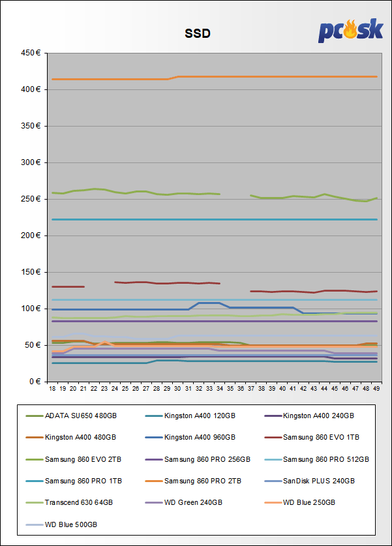Click the pc.sk logo
This screenshot has height=546, width=392.
[x=350, y=30]
